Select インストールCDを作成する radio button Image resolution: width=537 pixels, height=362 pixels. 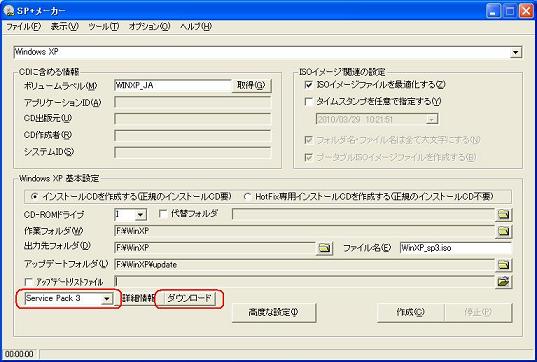(x=34, y=197)
